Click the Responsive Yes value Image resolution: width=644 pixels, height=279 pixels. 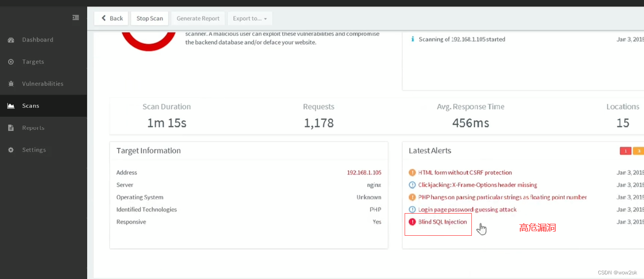(377, 222)
